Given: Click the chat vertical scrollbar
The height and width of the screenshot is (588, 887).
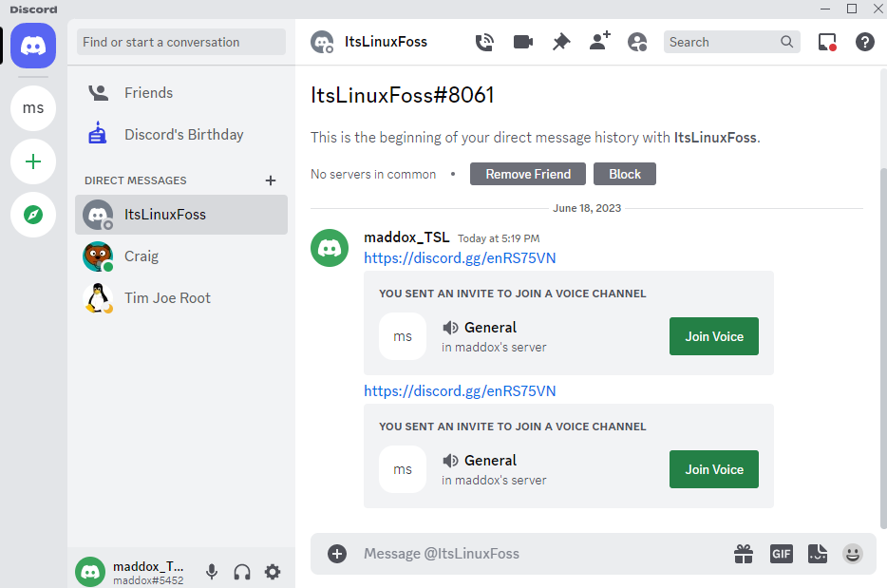Looking at the screenshot, I should click(882, 348).
